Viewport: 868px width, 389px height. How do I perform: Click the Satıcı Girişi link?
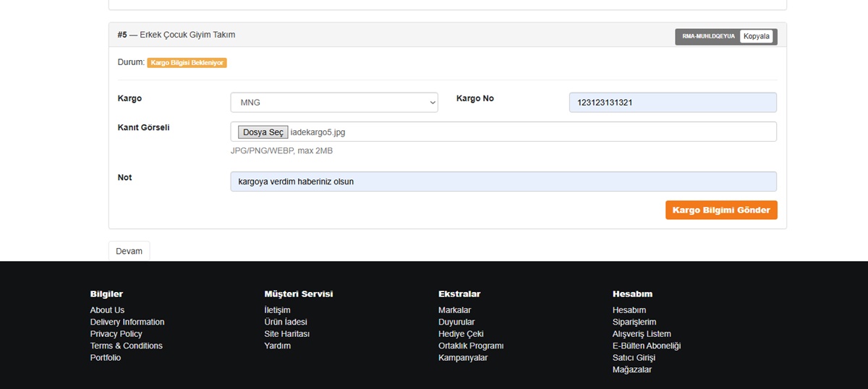pyautogui.click(x=634, y=358)
